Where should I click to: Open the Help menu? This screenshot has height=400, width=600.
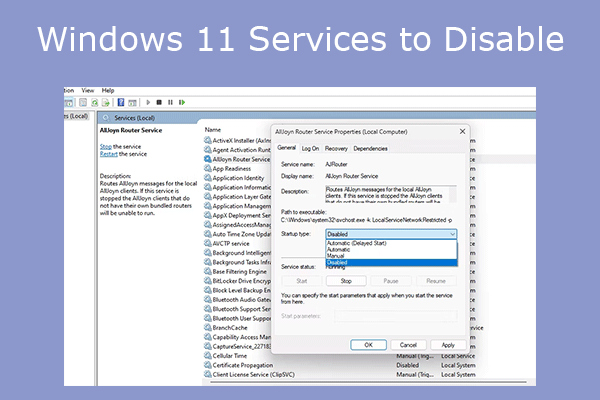coord(108,91)
